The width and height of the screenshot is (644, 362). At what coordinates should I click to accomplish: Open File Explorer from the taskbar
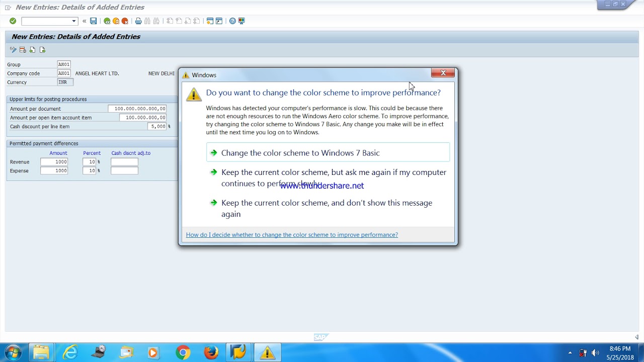pos(42,352)
